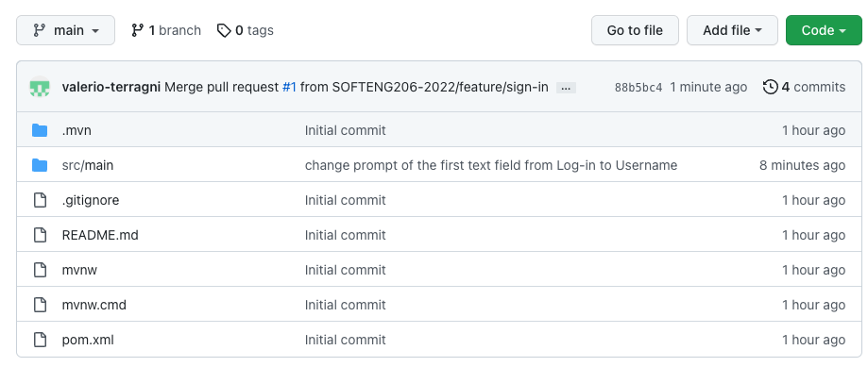The width and height of the screenshot is (868, 367).
Task: Click the src/main folder icon
Action: tap(40, 165)
